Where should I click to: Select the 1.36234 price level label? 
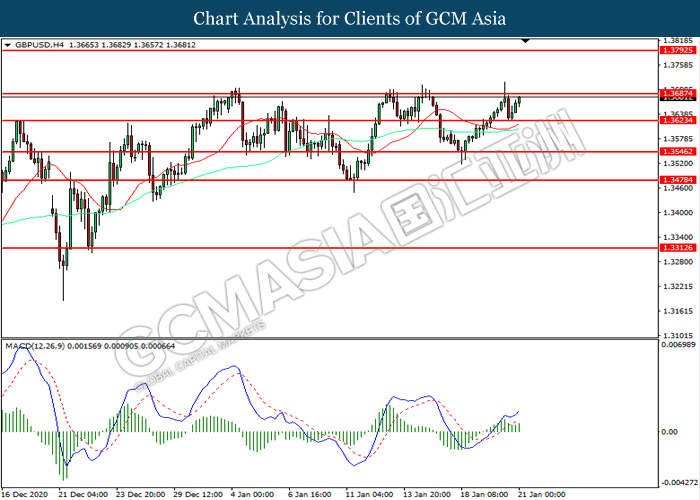678,121
